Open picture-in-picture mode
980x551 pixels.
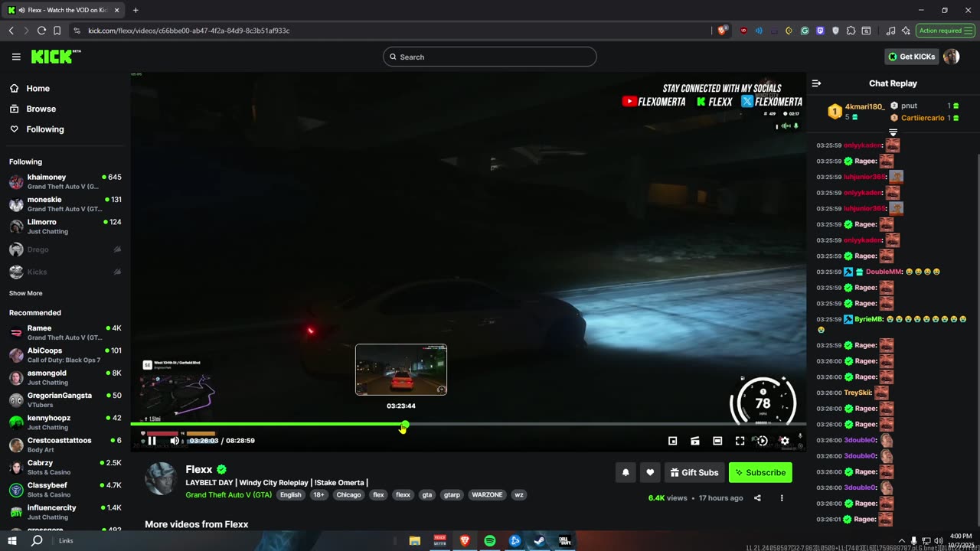[x=672, y=441]
